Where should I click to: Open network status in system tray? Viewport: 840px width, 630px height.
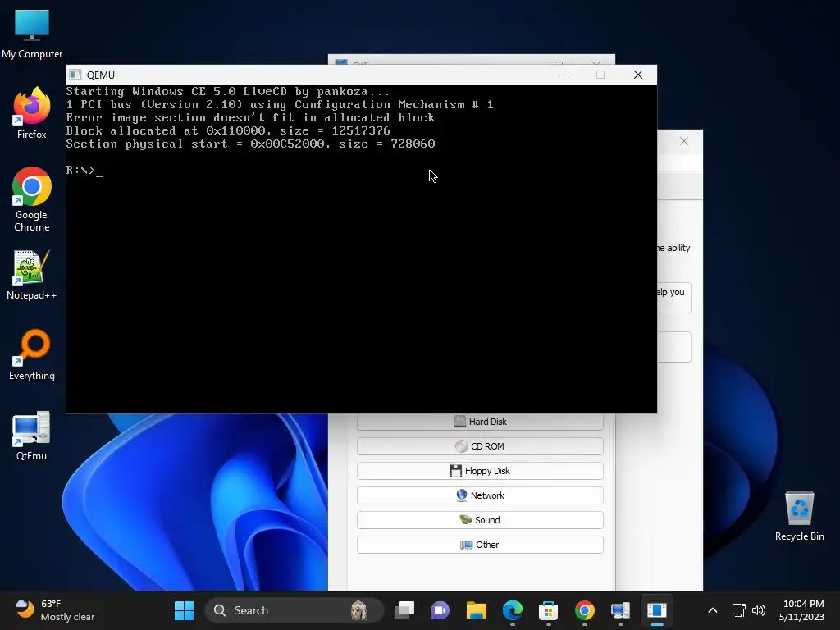[739, 610]
